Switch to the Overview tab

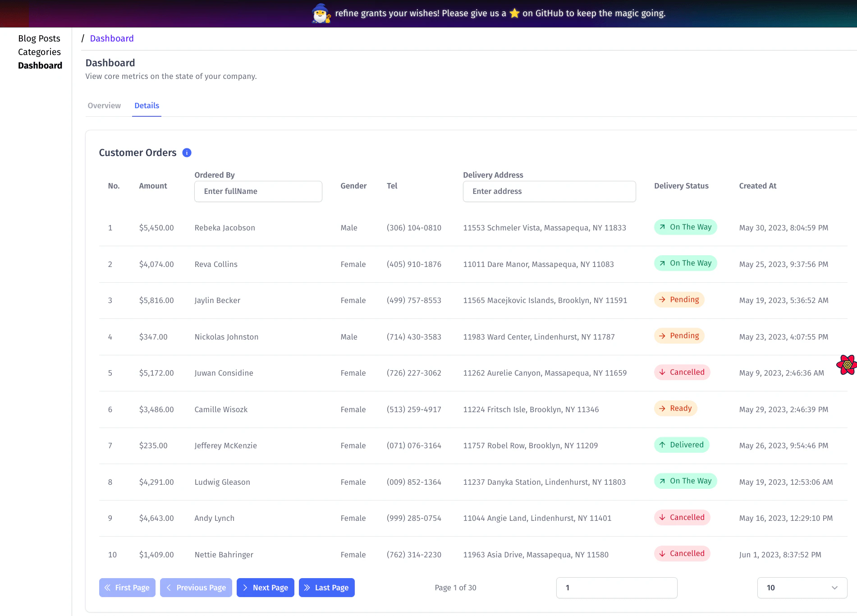point(104,106)
